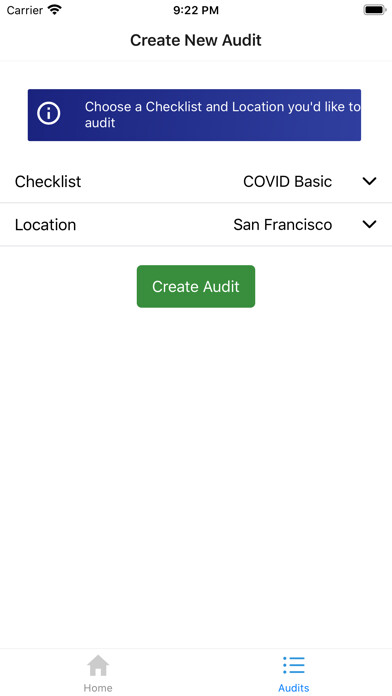Expand the Location dropdown chevron
The width and height of the screenshot is (392, 696).
pos(369,224)
